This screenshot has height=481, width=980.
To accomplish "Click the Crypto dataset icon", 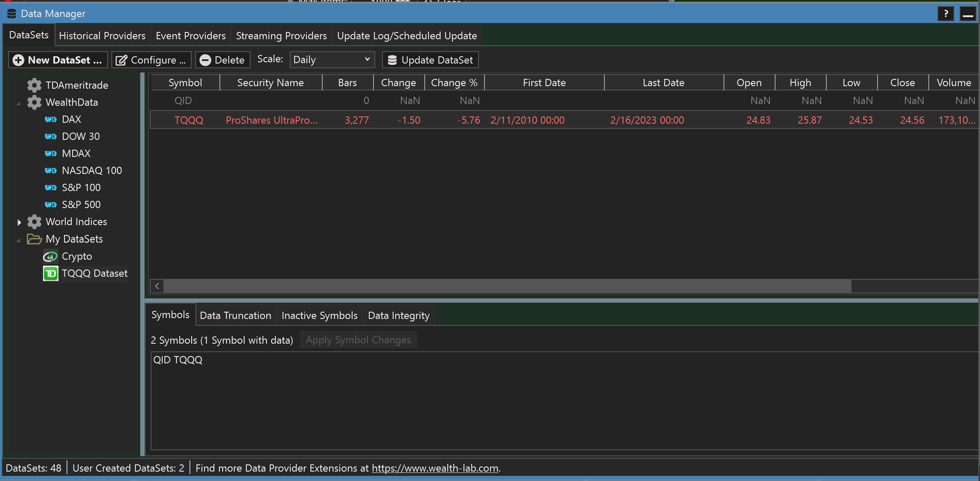I will coord(50,256).
